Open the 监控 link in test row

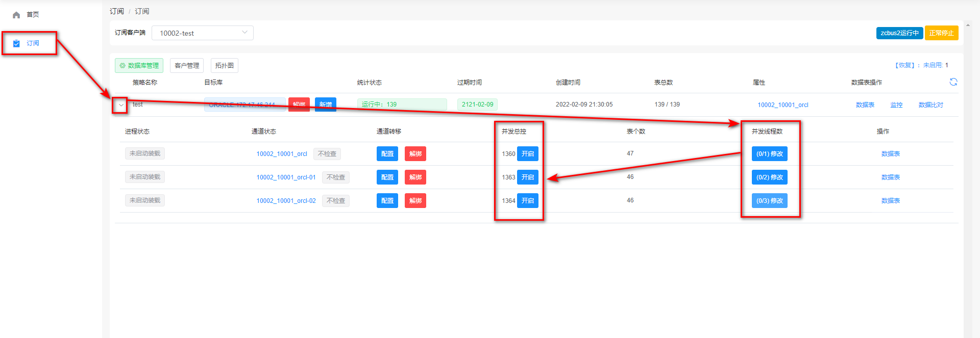point(896,105)
